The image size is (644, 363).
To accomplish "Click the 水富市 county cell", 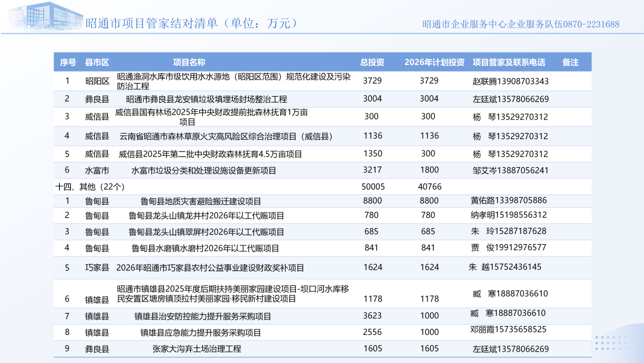I will (97, 171).
